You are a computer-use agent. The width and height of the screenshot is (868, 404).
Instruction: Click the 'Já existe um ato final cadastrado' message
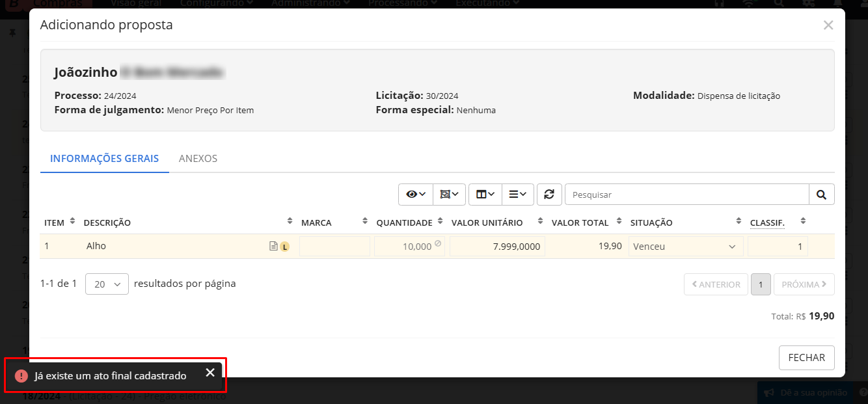click(x=111, y=376)
